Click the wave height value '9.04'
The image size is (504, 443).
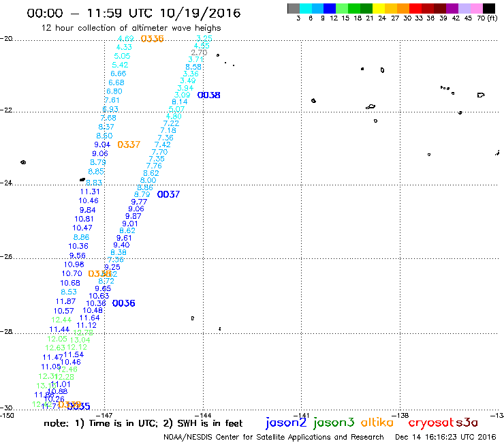coord(102,144)
